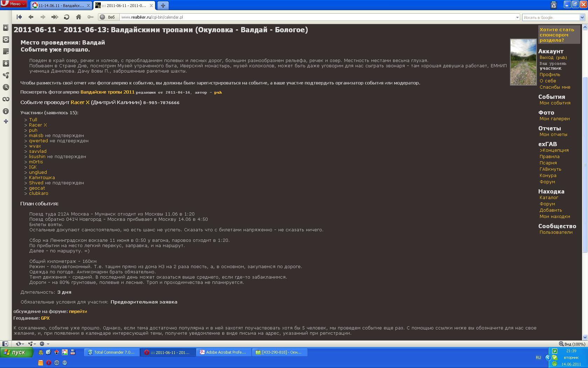Open the search engine dropdown arrow

tap(582, 17)
